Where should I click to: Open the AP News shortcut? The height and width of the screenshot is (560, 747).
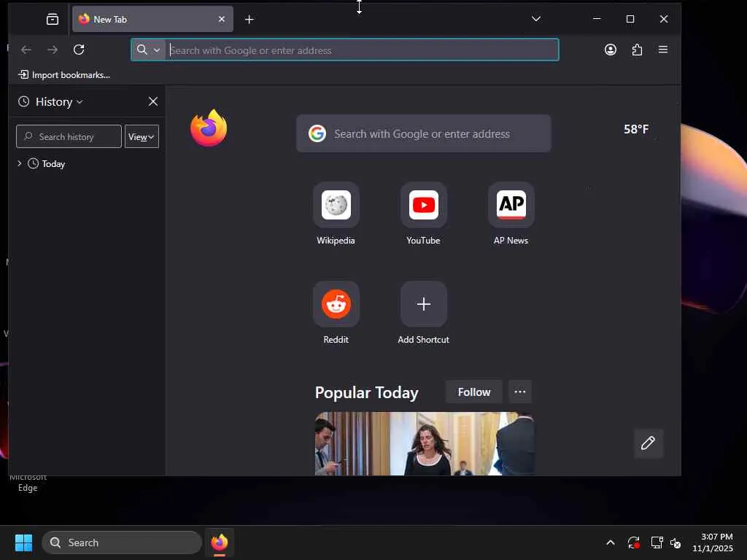coord(511,214)
